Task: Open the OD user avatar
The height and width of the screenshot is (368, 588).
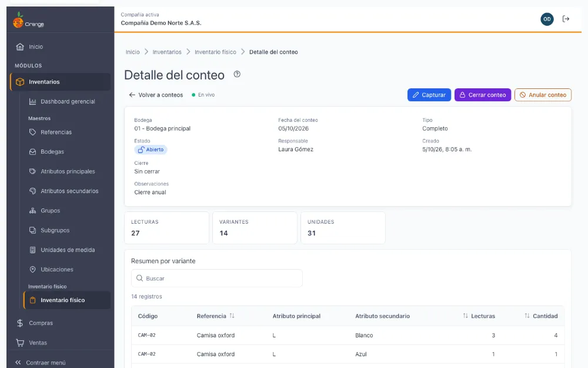Action: 547,19
